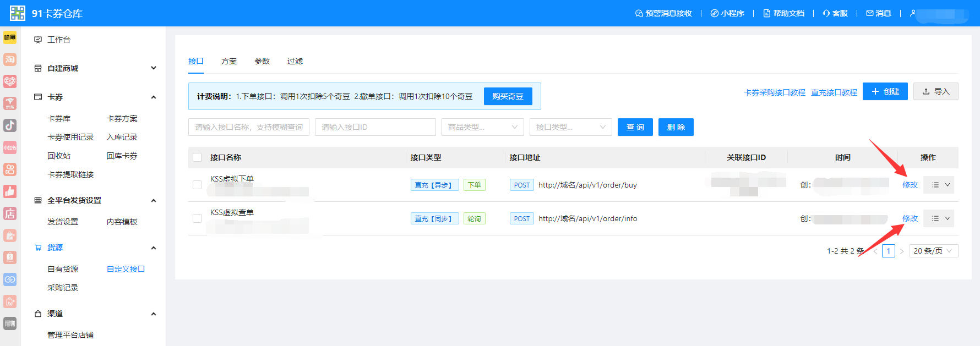
Task: Open the 店 shop sidebar icon
Action: (10, 213)
